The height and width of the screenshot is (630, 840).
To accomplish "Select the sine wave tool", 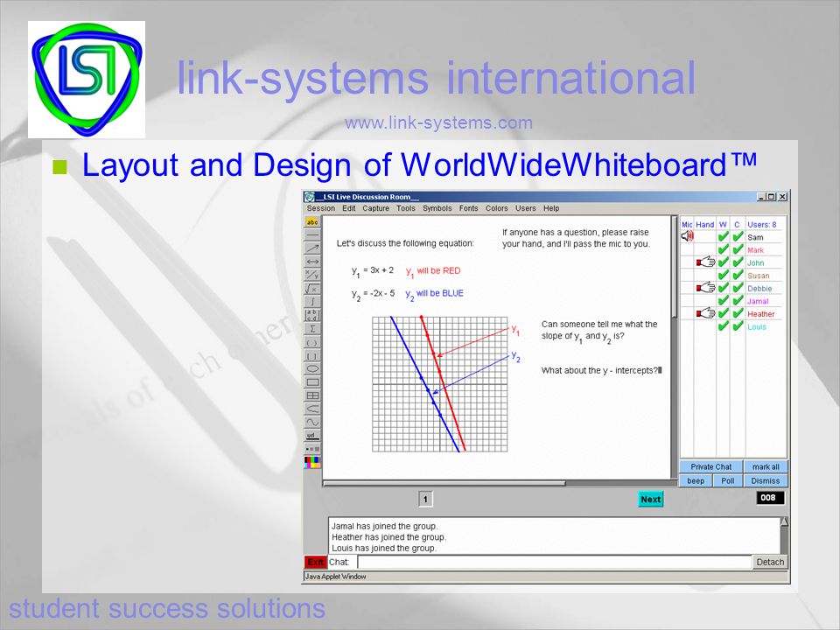I will (x=312, y=423).
